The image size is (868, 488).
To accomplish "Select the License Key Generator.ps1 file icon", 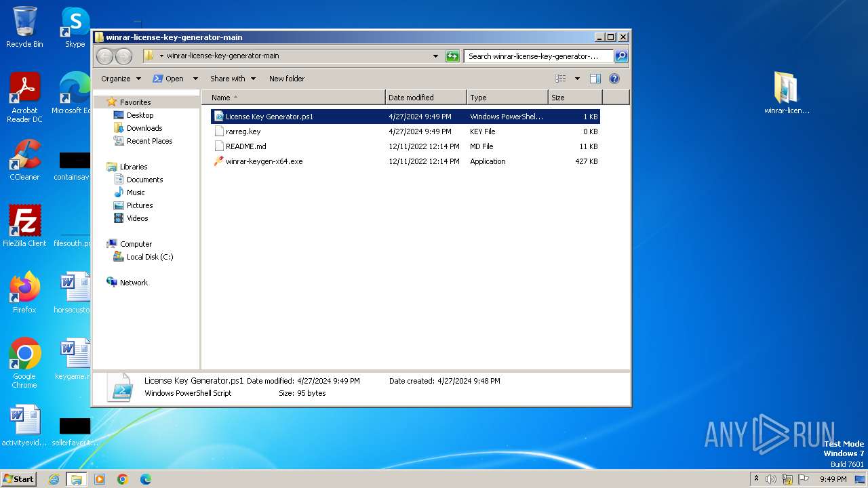I will 219,117.
